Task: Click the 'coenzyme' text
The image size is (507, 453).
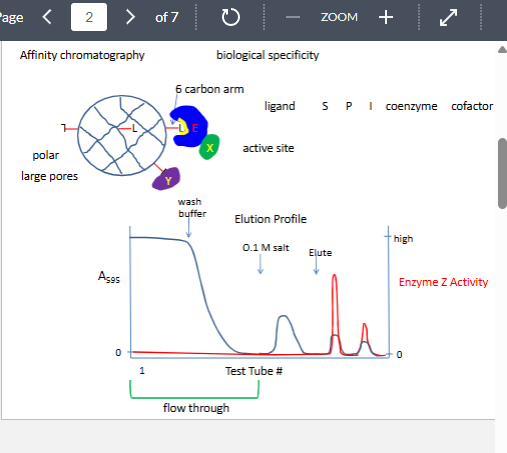Action: 411,106
